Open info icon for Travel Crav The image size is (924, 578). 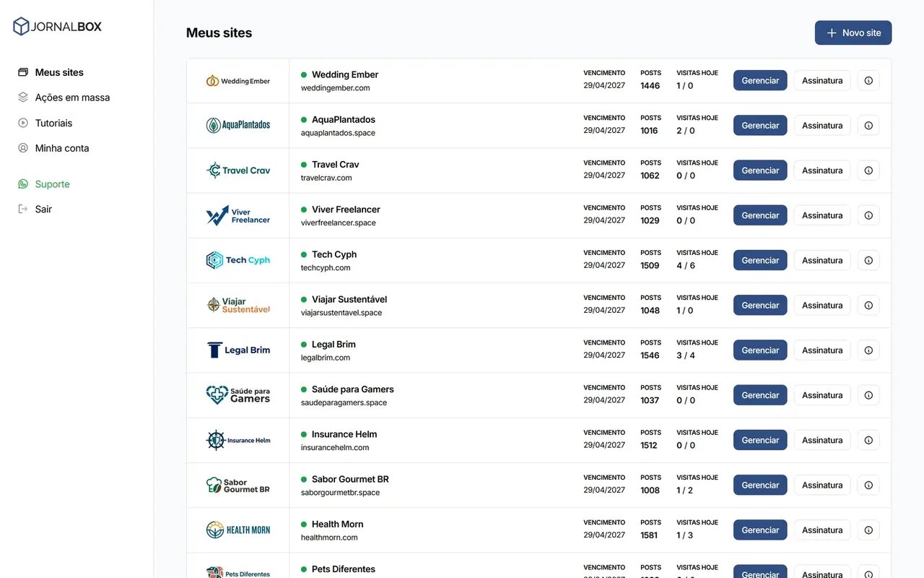pyautogui.click(x=868, y=171)
